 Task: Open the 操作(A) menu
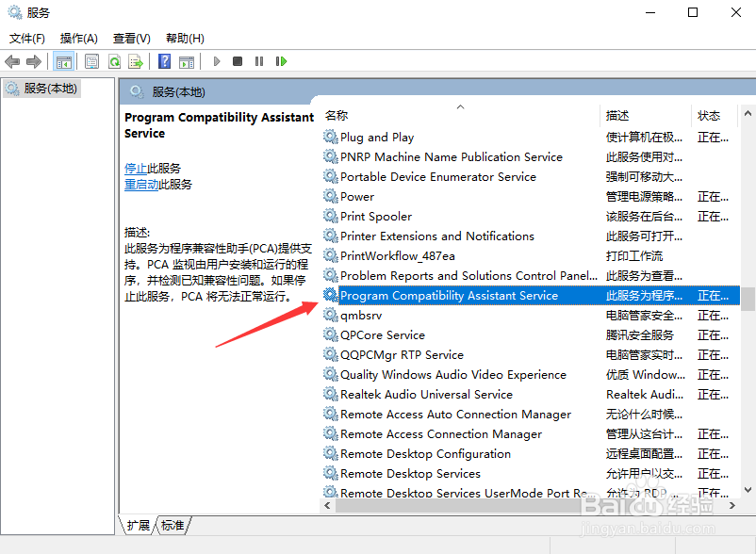[80, 39]
